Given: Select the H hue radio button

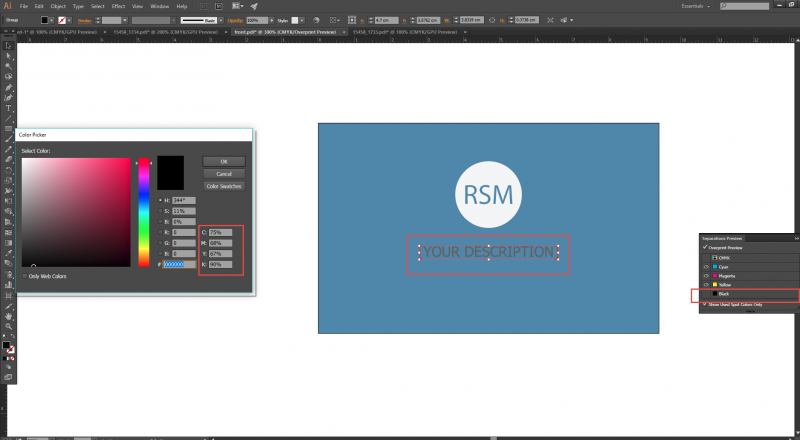Looking at the screenshot, I should (x=160, y=200).
